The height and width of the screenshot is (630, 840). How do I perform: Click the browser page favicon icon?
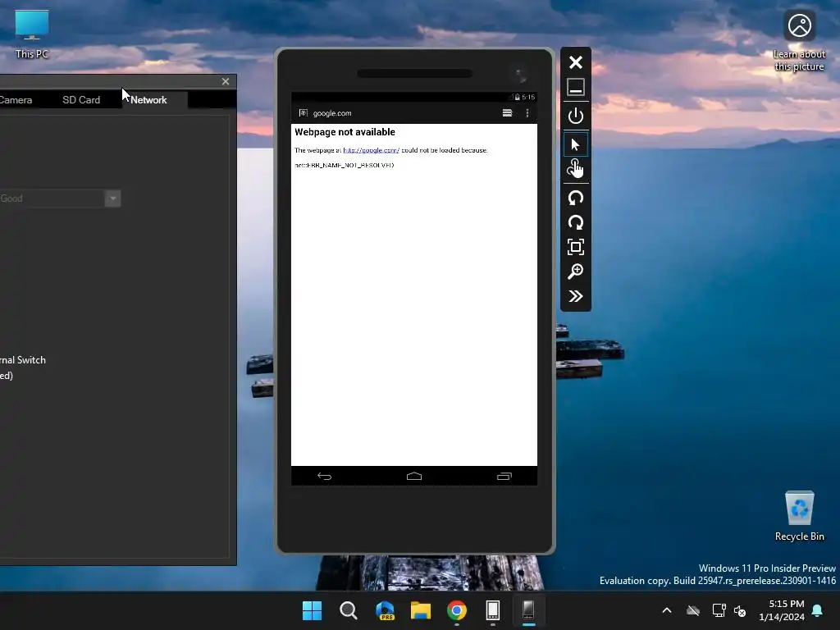point(304,113)
